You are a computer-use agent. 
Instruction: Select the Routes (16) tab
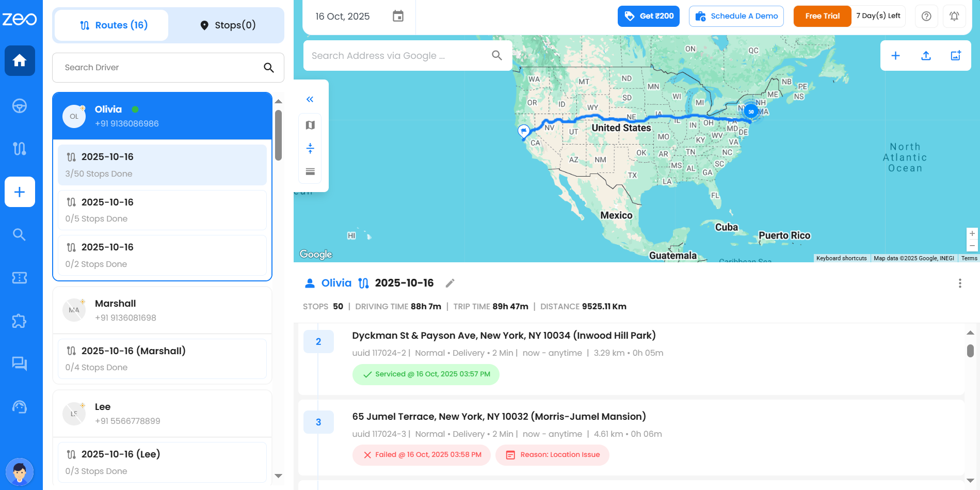(113, 25)
